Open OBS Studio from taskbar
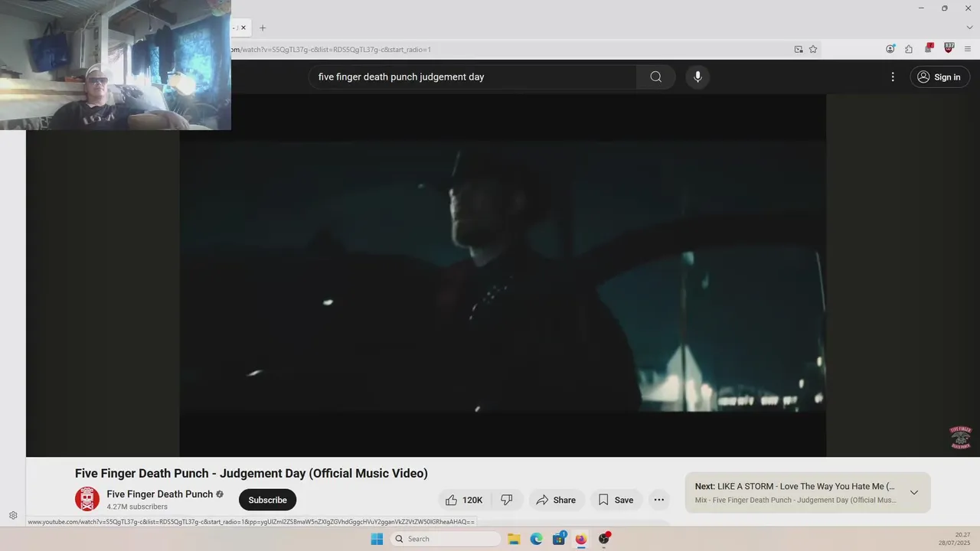This screenshot has height=551, width=980. click(604, 539)
